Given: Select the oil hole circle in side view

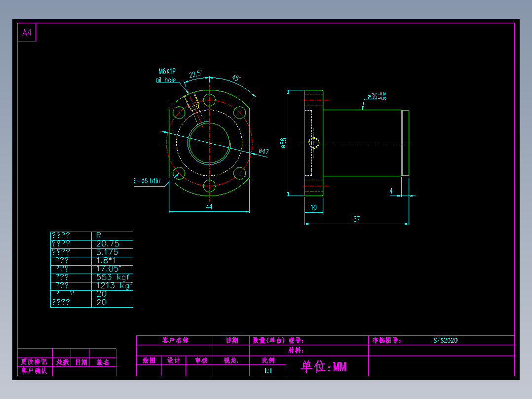Looking at the screenshot, I should coord(313,143).
